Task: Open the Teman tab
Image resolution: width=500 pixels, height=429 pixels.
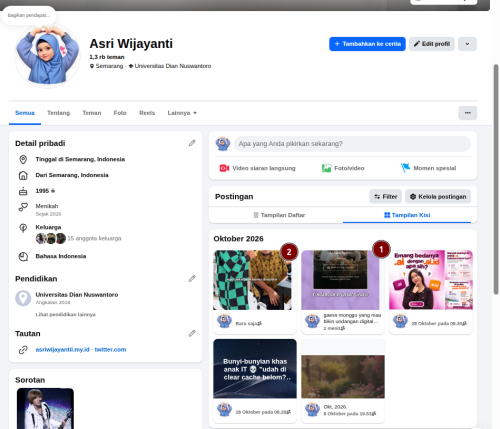Action: point(92,113)
